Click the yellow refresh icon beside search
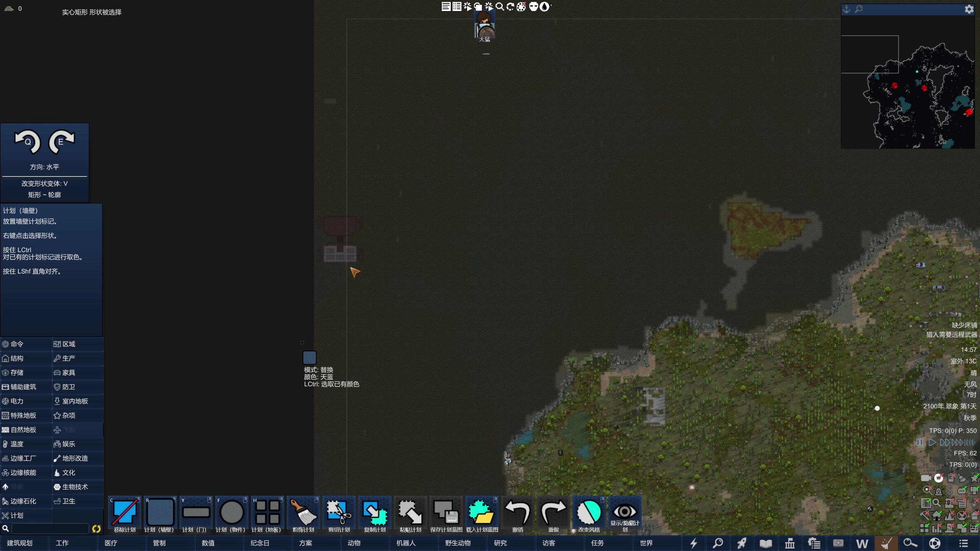The image size is (980, 551). click(x=96, y=528)
